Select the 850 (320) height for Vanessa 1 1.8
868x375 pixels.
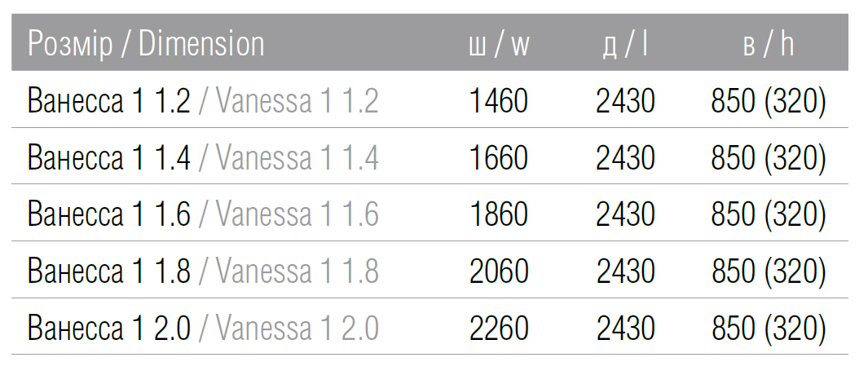769,271
